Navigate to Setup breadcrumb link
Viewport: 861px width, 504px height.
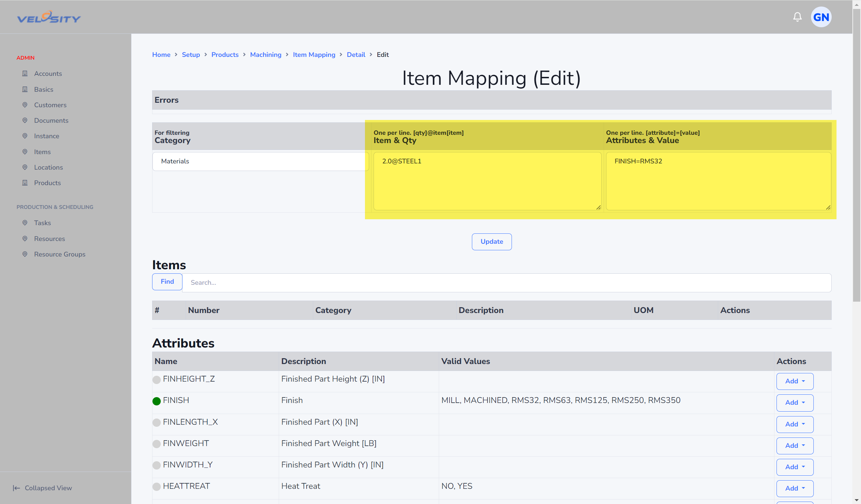point(190,54)
